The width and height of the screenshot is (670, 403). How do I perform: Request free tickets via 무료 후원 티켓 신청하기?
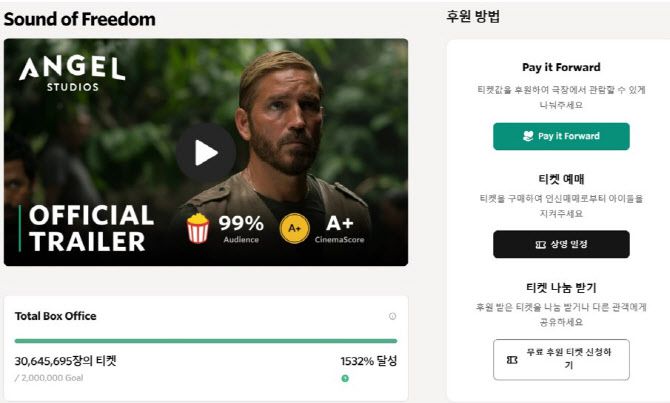pyautogui.click(x=561, y=359)
